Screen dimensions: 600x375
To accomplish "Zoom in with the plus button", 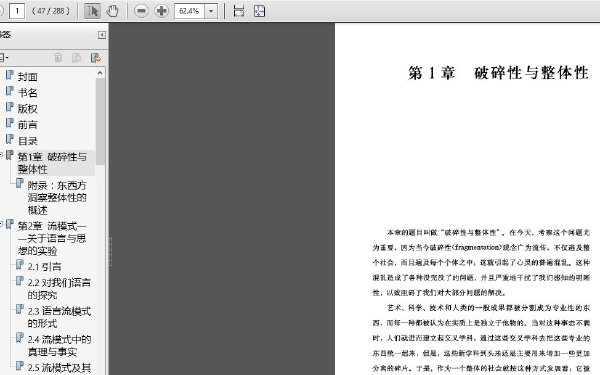I will coord(161,11).
